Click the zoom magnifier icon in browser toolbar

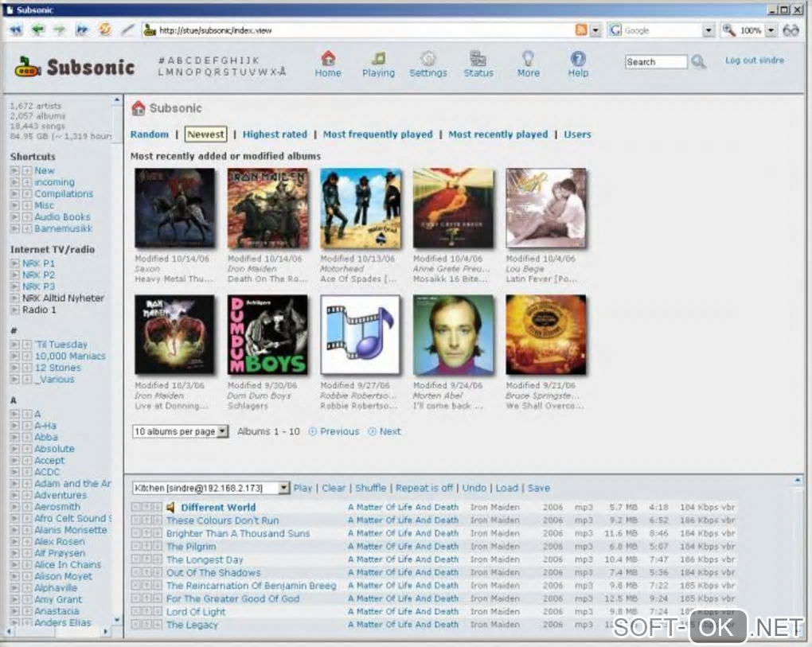729,30
